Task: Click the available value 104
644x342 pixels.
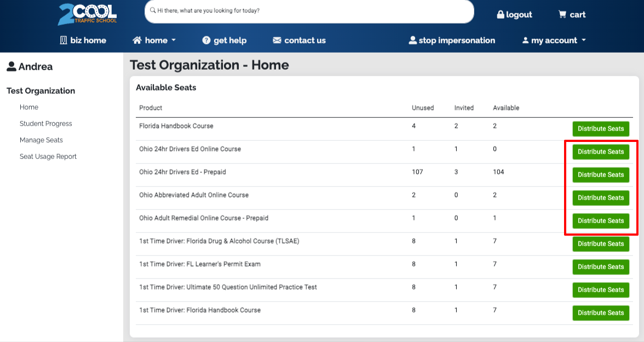Action: (x=498, y=172)
